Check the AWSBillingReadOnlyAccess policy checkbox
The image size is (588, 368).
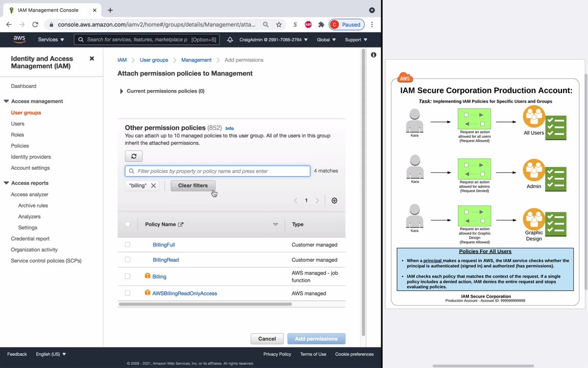pos(128,293)
